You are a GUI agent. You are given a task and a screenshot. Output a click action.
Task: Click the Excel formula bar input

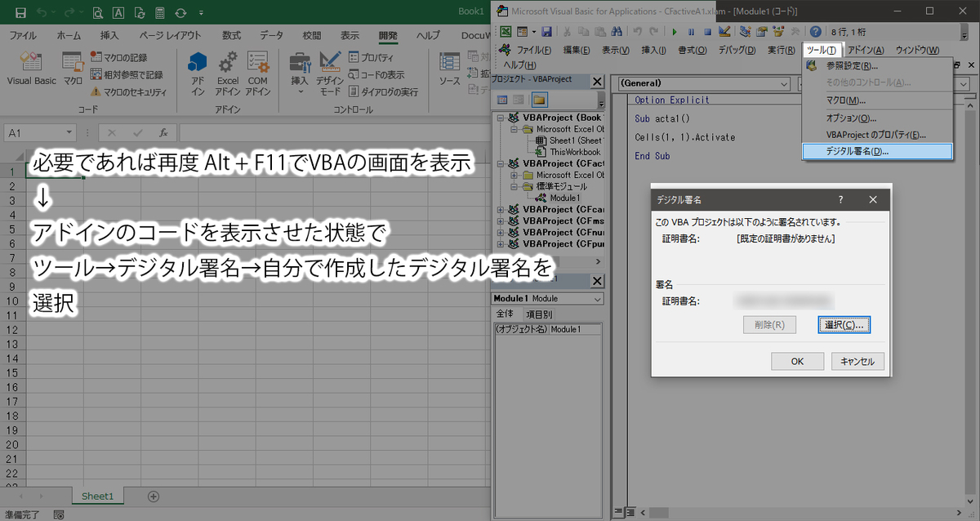(x=333, y=132)
